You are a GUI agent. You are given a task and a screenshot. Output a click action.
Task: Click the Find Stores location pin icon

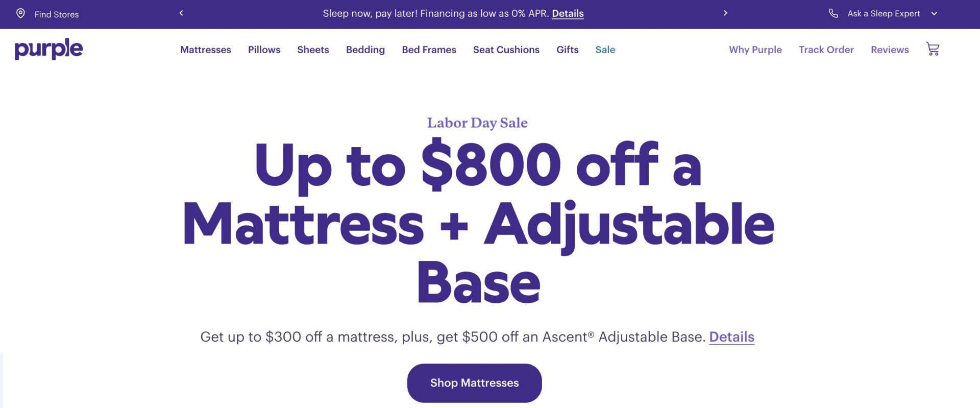20,14
